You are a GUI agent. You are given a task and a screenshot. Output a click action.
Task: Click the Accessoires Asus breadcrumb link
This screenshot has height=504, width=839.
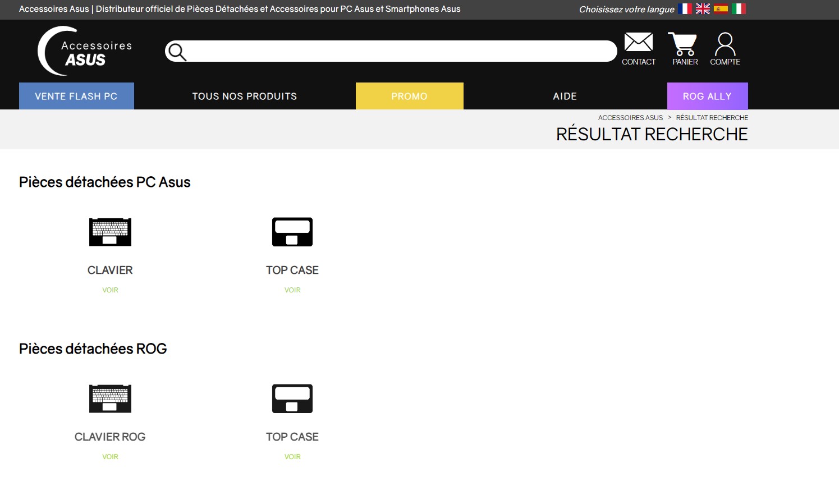(x=630, y=118)
